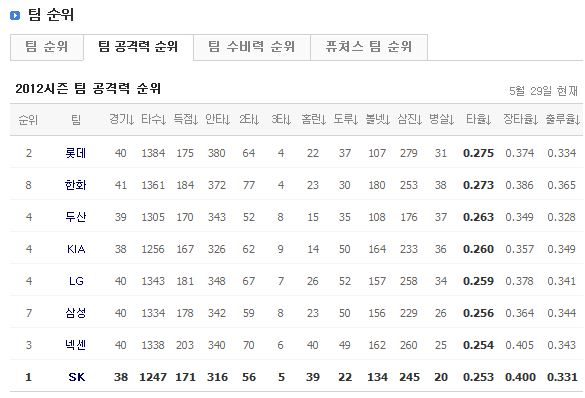Open the LG team link
The image size is (585, 398).
pyautogui.click(x=76, y=281)
